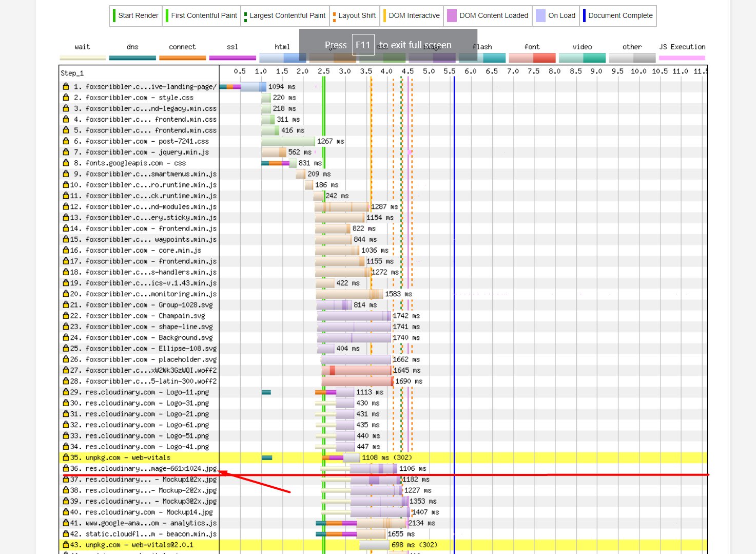Click the Document Complete legend entry

tap(618, 16)
